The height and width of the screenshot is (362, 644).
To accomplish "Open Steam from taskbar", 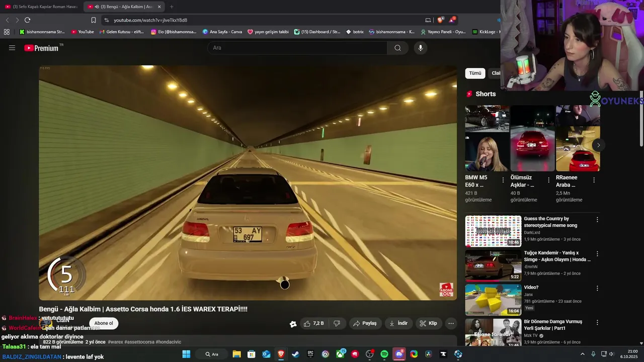I will pos(295,354).
